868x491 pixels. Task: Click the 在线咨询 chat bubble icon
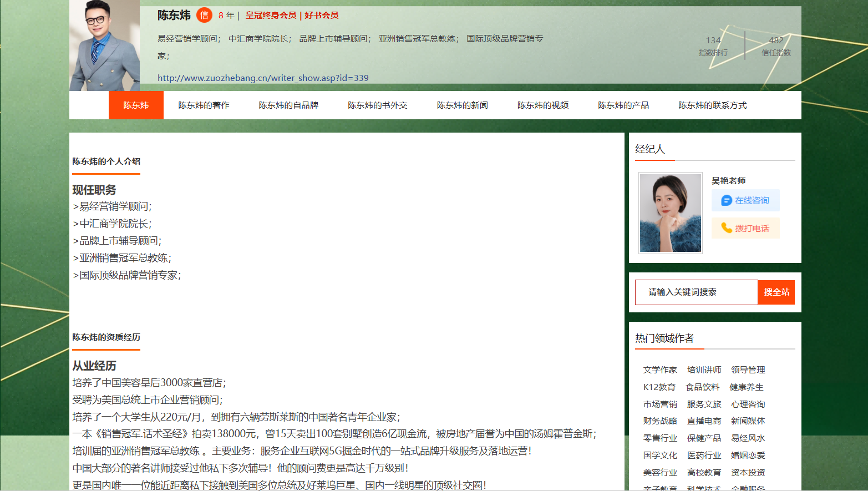(x=727, y=200)
